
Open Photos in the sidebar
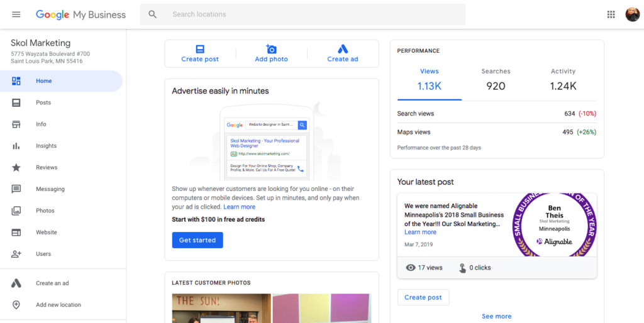click(61, 211)
